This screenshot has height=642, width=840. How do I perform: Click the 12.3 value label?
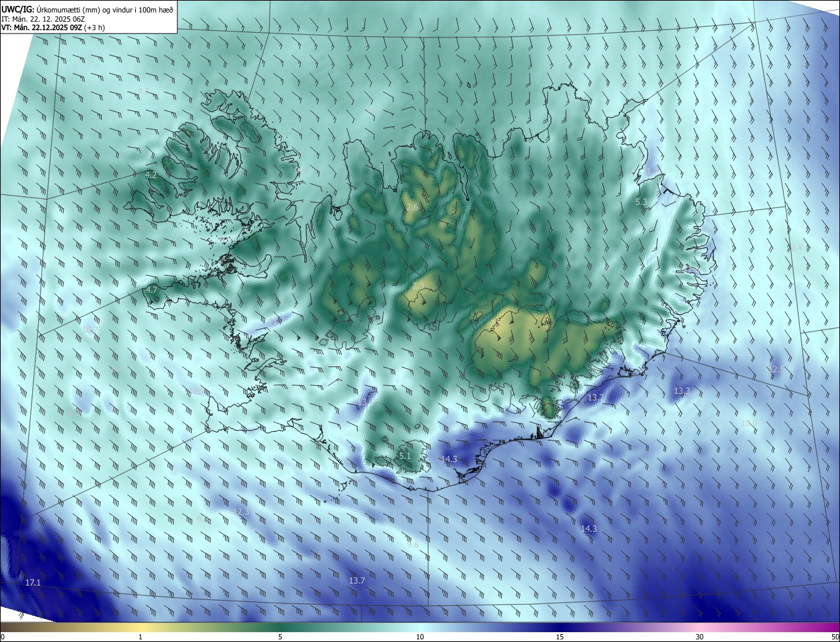click(x=241, y=511)
